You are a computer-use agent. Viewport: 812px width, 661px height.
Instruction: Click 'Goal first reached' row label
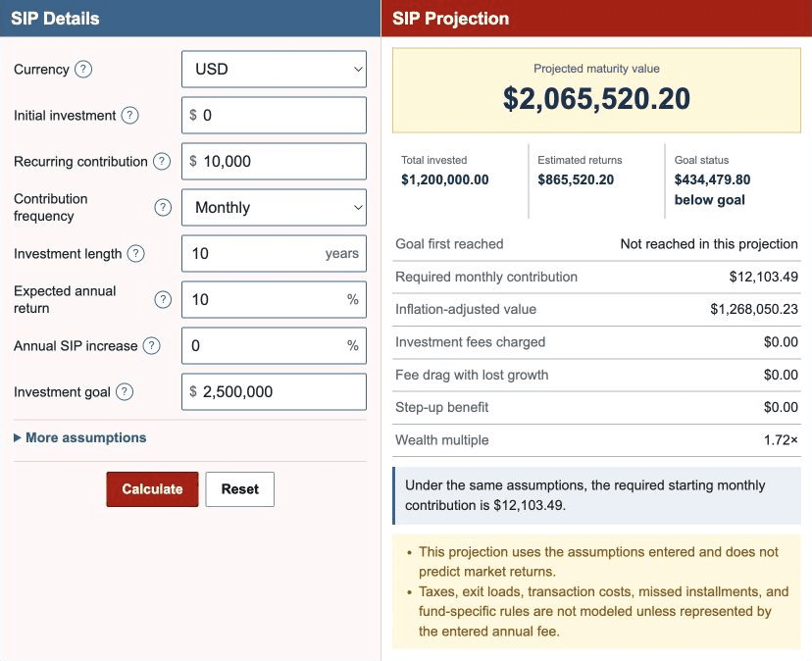(449, 244)
